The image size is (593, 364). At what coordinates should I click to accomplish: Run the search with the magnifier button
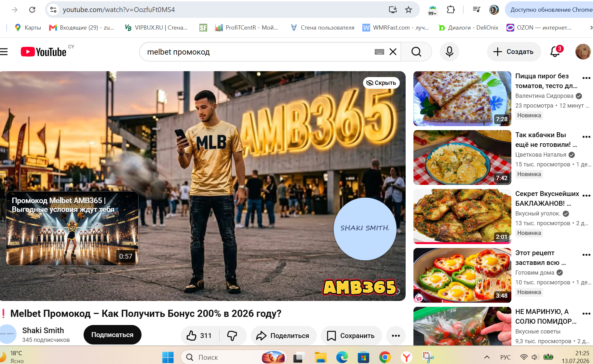[x=416, y=52]
